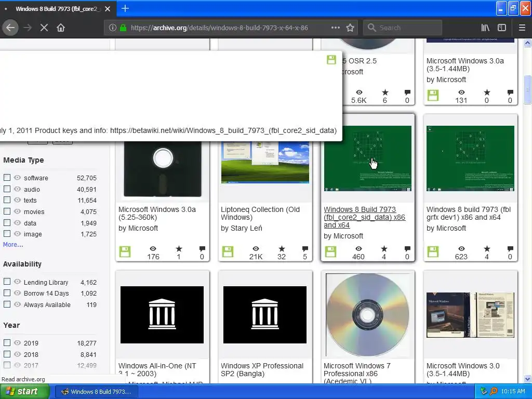
Task: Check the Always Available box
Action: click(x=7, y=304)
